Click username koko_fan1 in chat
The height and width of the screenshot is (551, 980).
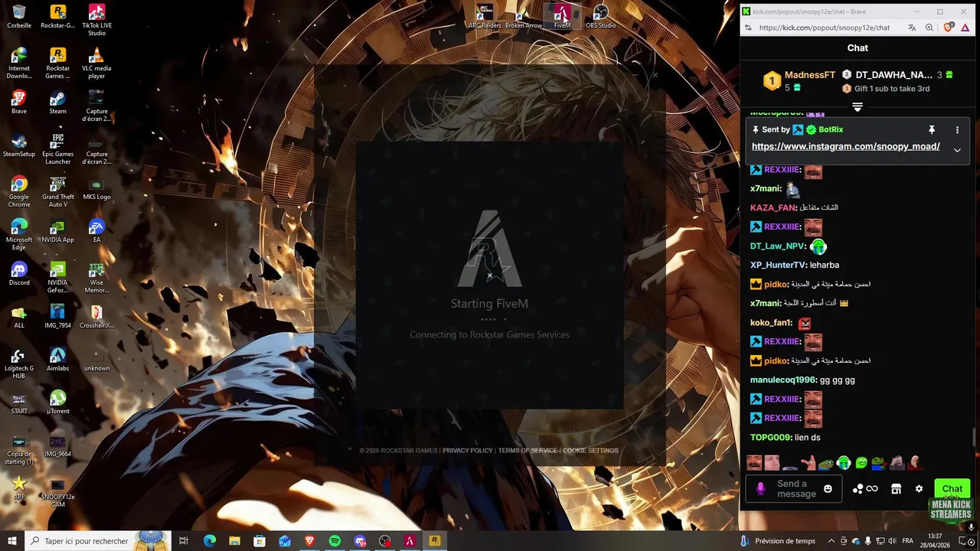click(771, 323)
